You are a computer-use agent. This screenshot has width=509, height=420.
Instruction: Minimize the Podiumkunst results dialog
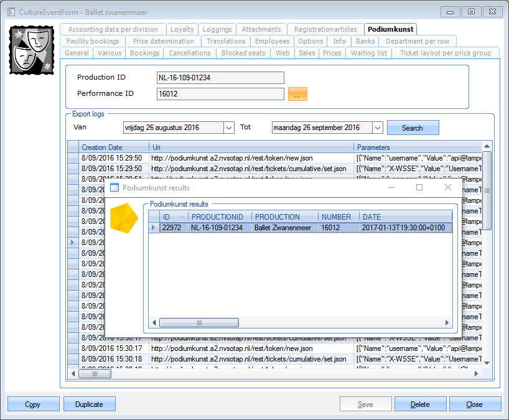(391, 187)
